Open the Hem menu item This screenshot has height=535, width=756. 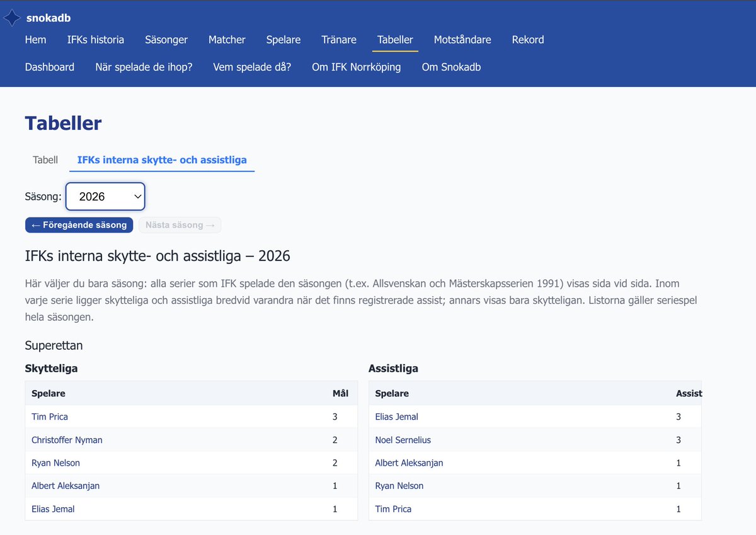click(36, 40)
